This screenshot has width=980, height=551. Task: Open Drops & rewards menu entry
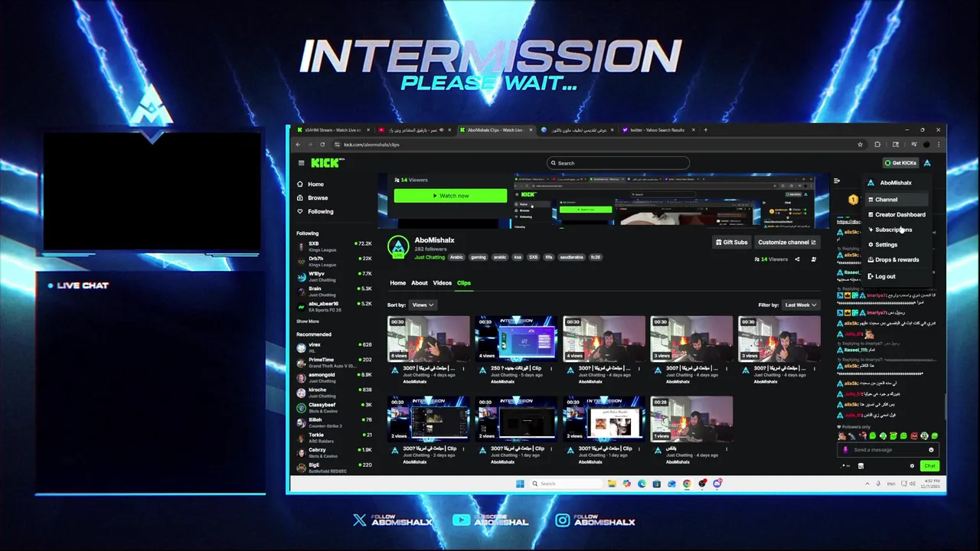coord(897,259)
